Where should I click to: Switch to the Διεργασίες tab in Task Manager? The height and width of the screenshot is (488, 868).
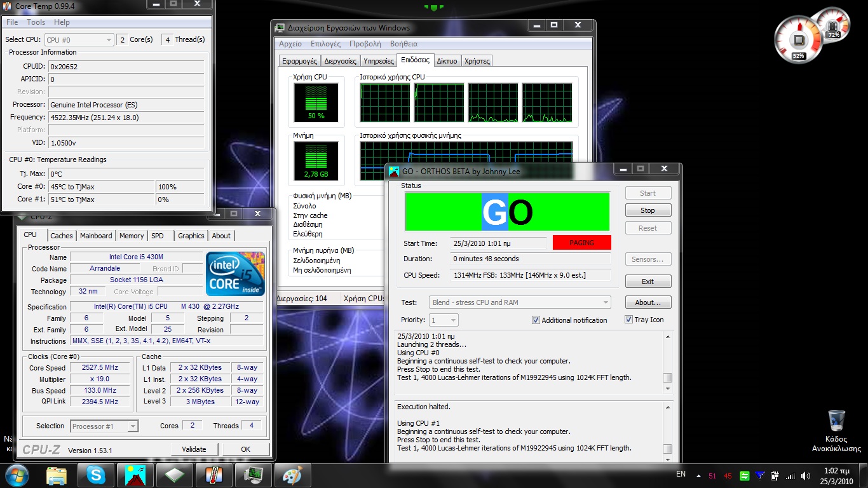[340, 61]
